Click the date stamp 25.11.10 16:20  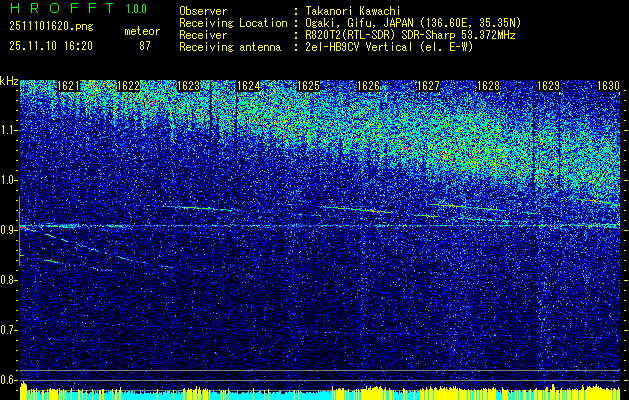[x=51, y=46]
